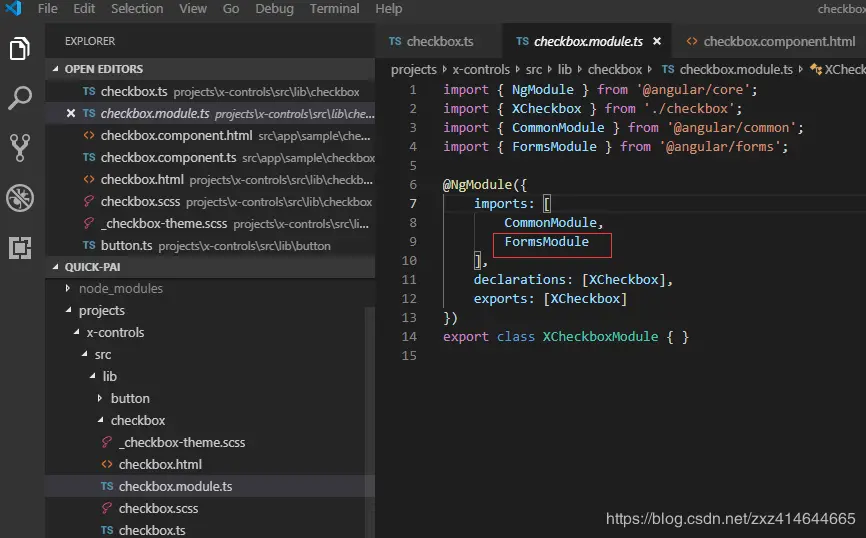Viewport: 866px width, 538px height.
Task: Click TS icon of button.ts in Open Editors
Action: click(89, 245)
